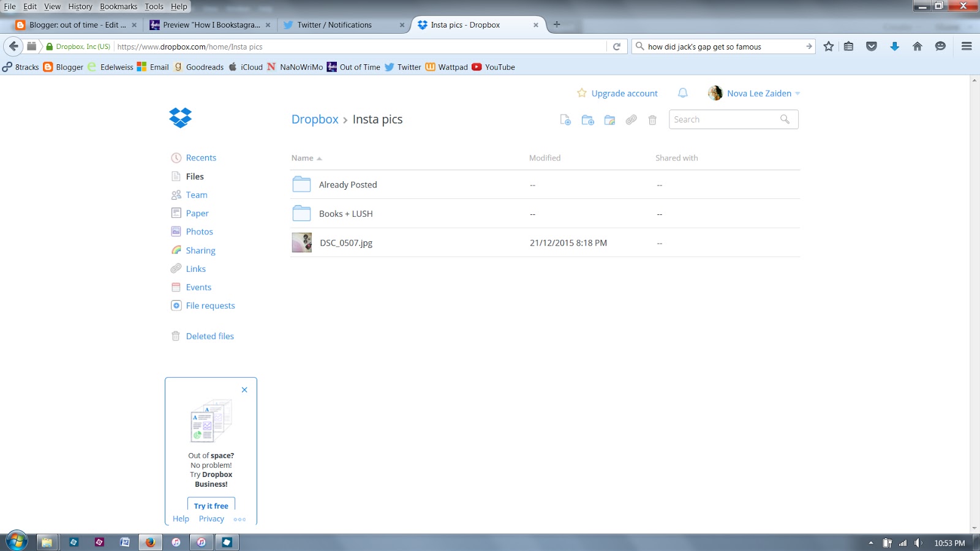Go back to the previous page
This screenshot has height=551, width=980.
coord(13,47)
